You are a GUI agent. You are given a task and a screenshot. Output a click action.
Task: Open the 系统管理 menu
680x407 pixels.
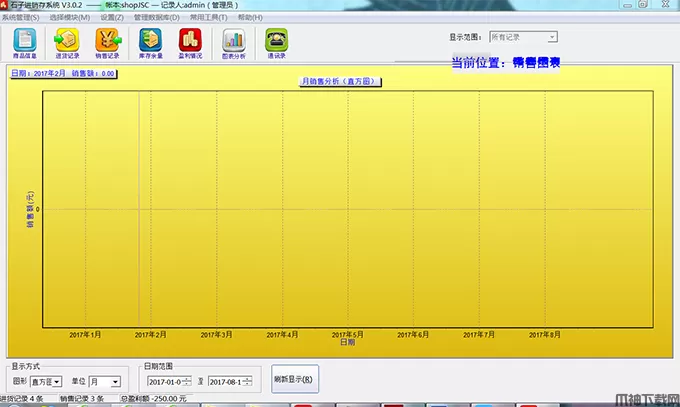pos(21,18)
